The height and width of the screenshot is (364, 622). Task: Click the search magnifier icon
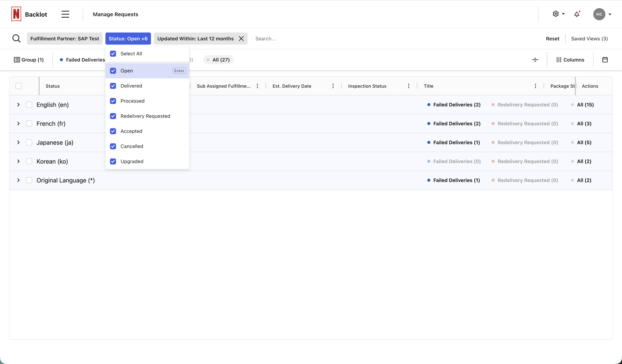16,38
